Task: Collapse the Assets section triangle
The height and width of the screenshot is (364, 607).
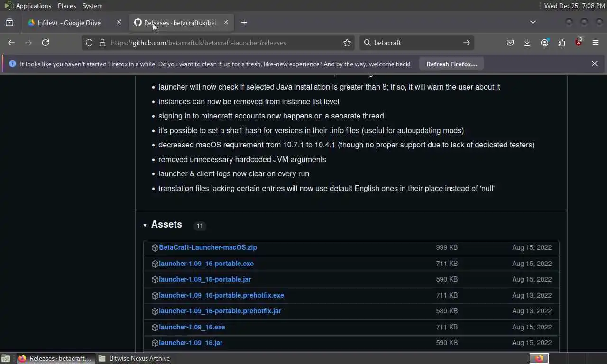Action: coord(145,225)
